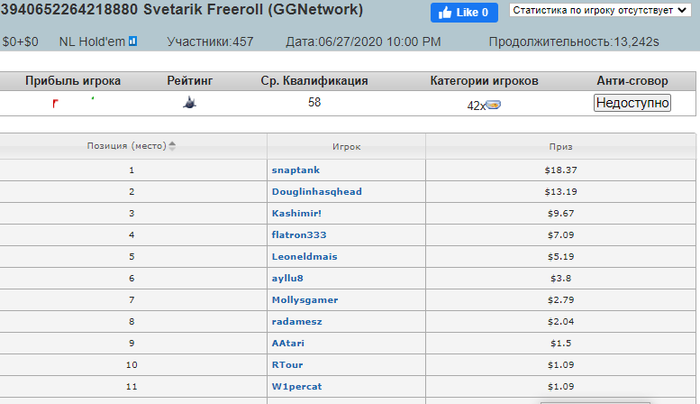Click on player Leoneldmais
700x404 pixels.
[x=301, y=256]
